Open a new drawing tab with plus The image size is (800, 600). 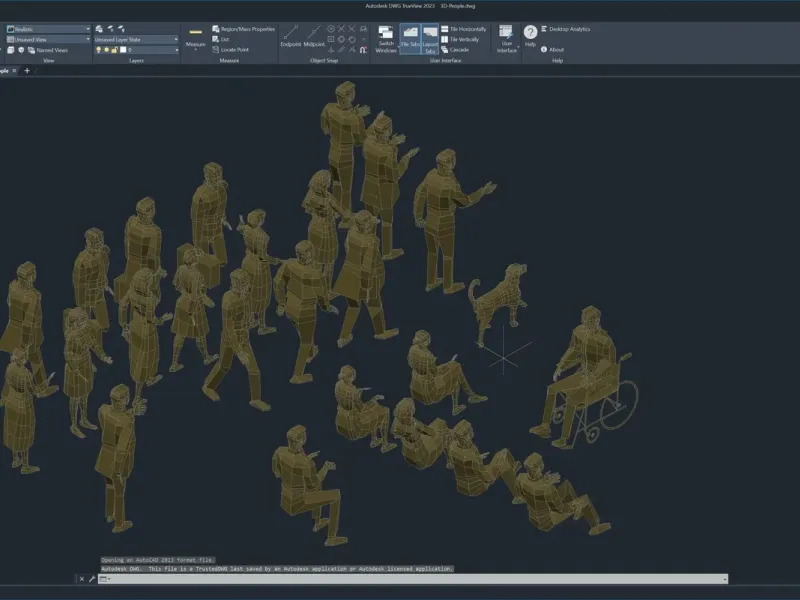tap(27, 71)
